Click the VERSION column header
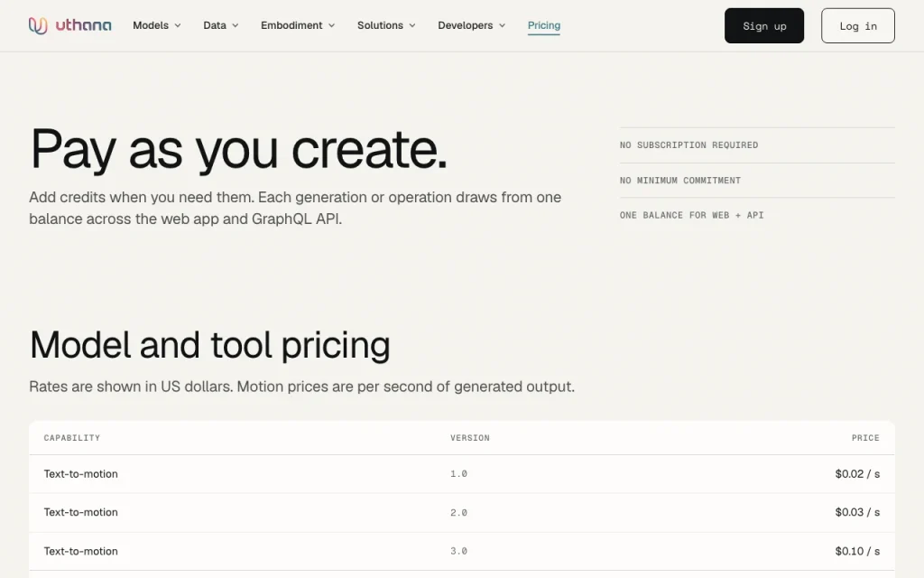This screenshot has height=578, width=924. 470,438
